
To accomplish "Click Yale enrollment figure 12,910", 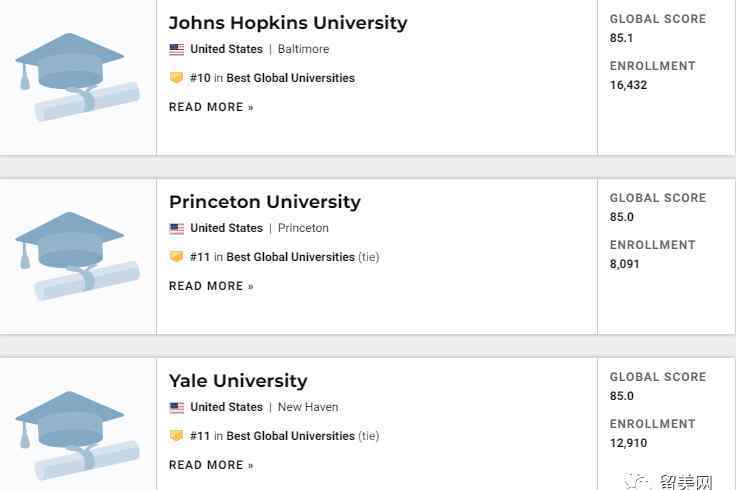I will coord(629,443).
